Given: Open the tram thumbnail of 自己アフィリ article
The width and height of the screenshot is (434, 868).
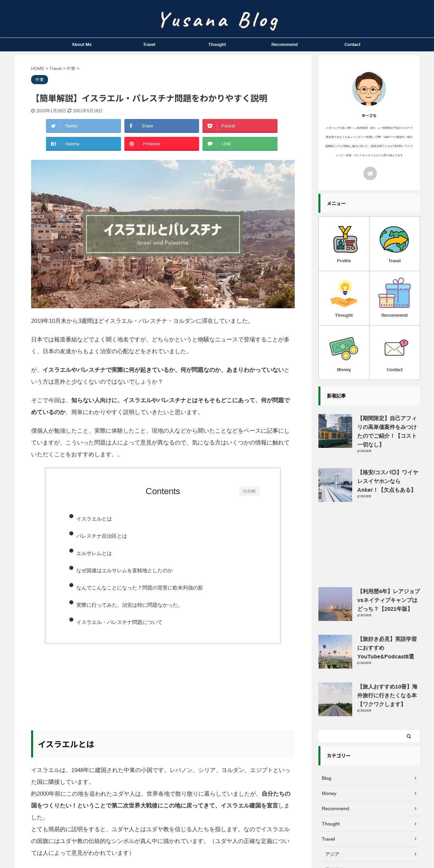Looking at the screenshot, I should (335, 431).
